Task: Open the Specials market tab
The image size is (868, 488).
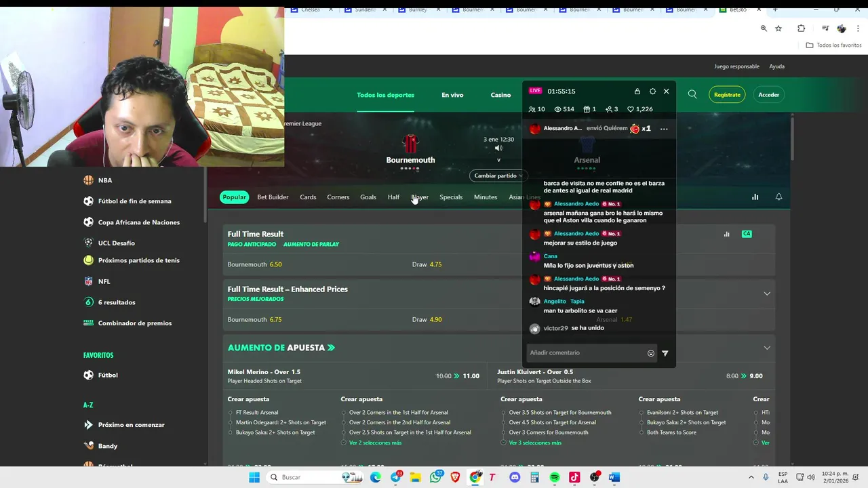Action: pyautogui.click(x=451, y=197)
